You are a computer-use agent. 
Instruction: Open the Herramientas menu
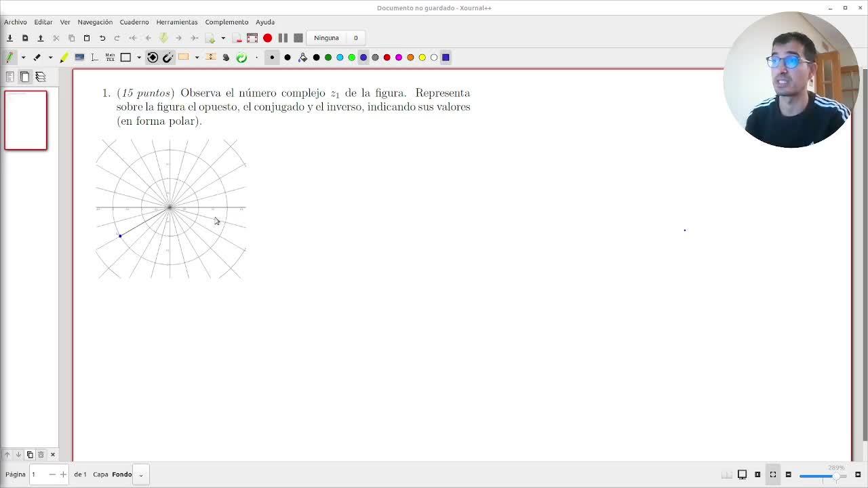click(x=177, y=22)
